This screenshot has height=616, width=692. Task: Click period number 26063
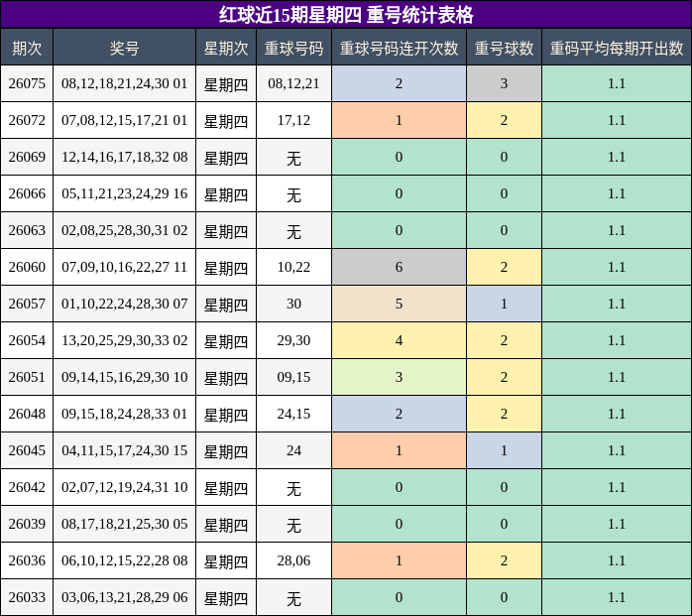(x=27, y=230)
